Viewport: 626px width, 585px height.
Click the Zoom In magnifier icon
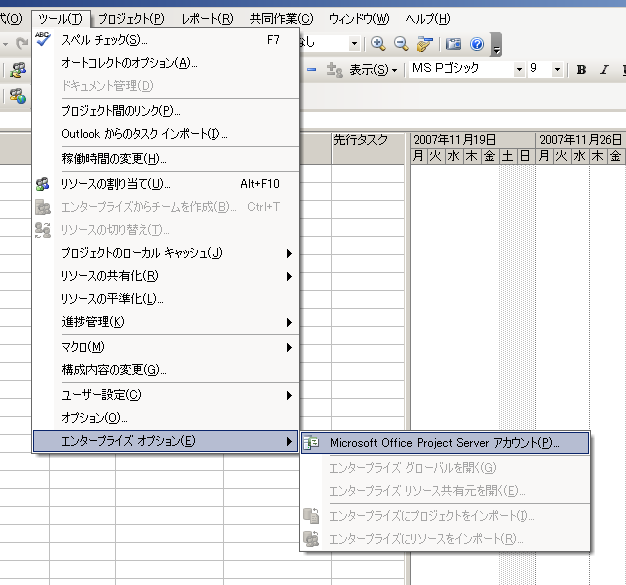tap(379, 44)
